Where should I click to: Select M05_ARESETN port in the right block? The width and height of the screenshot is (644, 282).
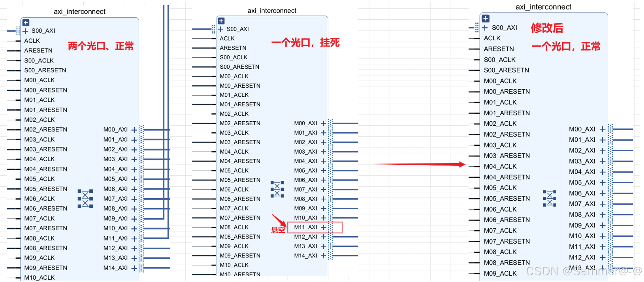point(507,199)
